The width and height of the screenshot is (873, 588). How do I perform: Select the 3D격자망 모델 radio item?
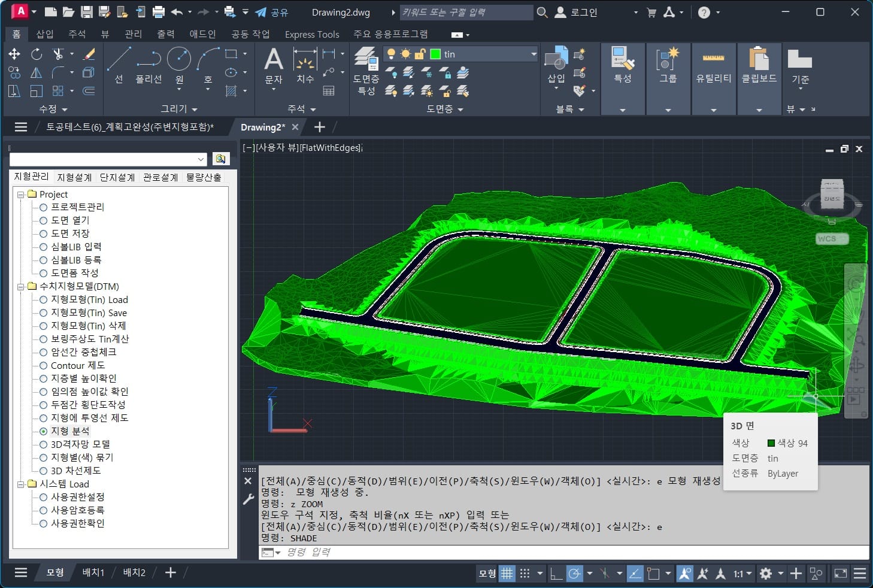[x=74, y=444]
